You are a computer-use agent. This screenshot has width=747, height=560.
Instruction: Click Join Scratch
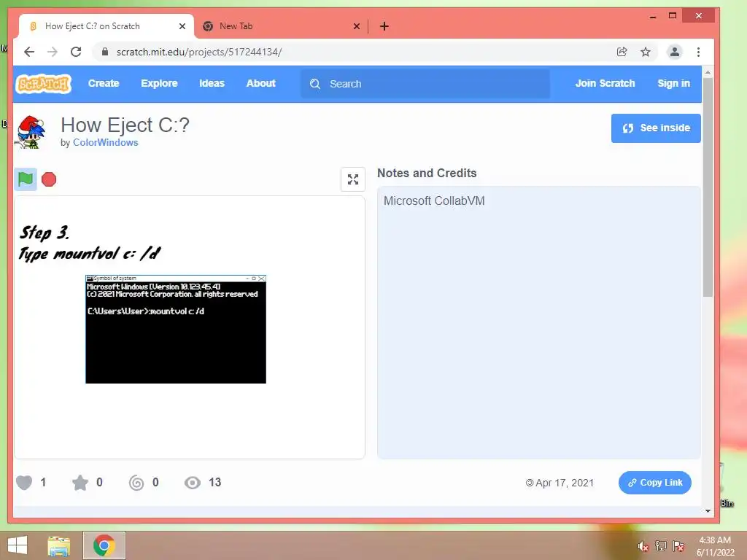[605, 83]
